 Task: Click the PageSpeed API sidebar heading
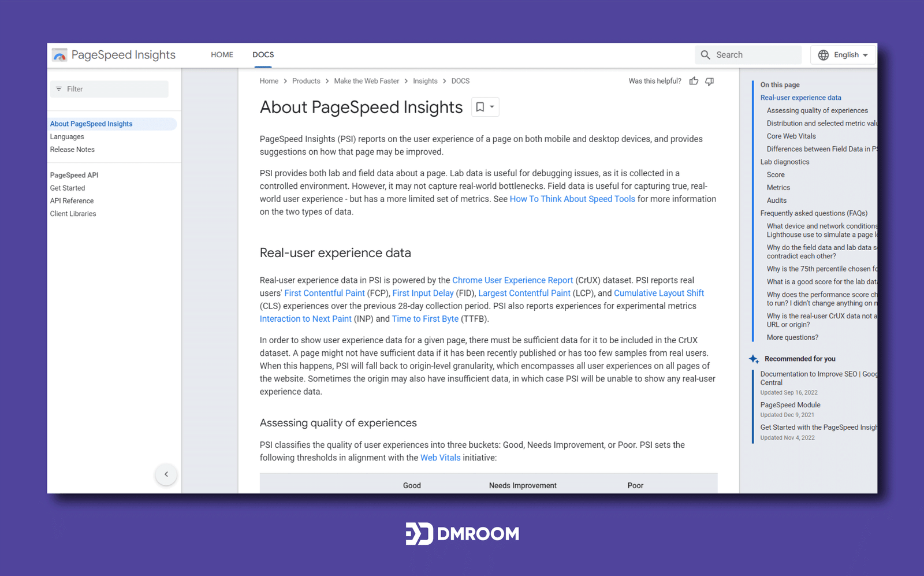(x=74, y=175)
